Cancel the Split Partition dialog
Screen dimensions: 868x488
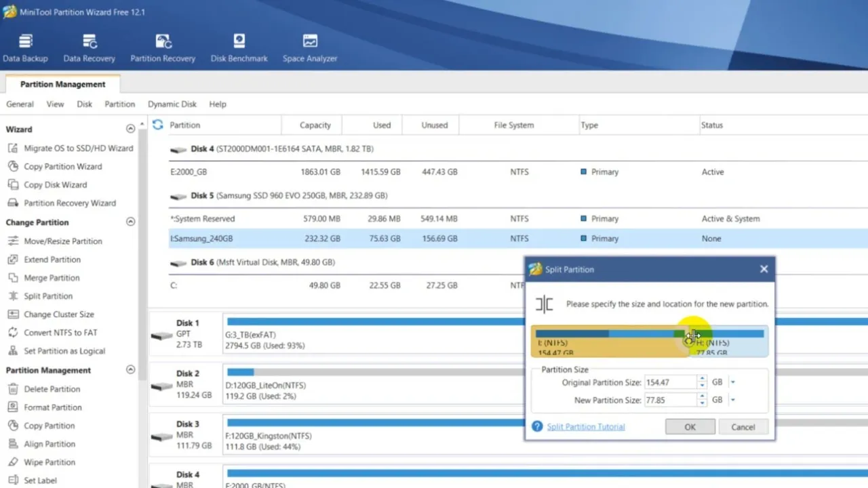pyautogui.click(x=743, y=426)
